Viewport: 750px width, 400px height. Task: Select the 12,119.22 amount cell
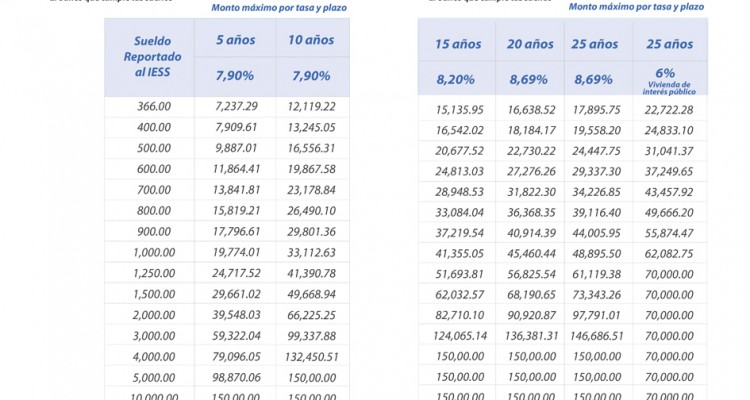[311, 106]
